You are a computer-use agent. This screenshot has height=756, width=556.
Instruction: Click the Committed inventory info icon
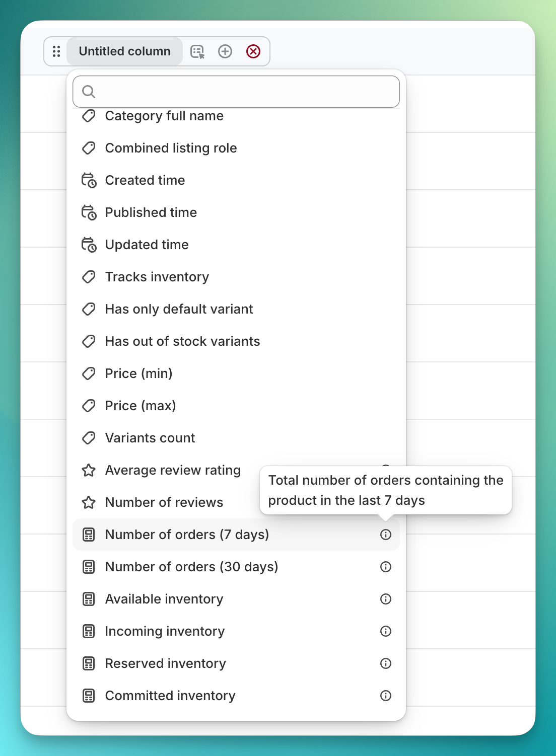386,696
